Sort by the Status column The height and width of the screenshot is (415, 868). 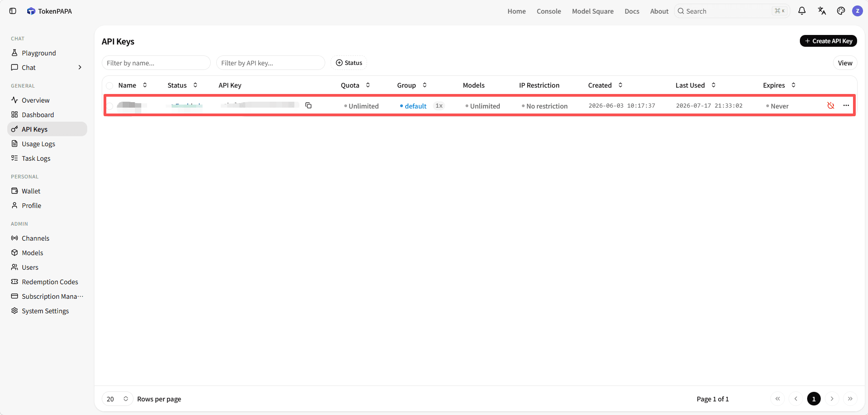click(182, 85)
